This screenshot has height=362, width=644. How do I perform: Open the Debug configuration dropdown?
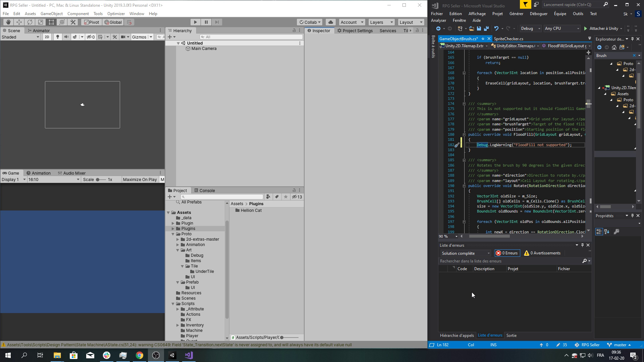[531, 28]
